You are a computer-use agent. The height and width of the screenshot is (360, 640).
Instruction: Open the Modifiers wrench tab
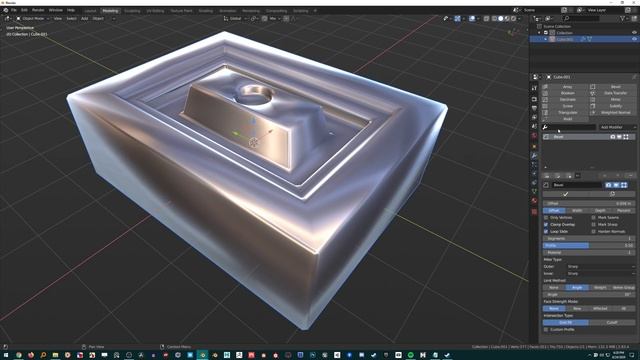(x=534, y=156)
